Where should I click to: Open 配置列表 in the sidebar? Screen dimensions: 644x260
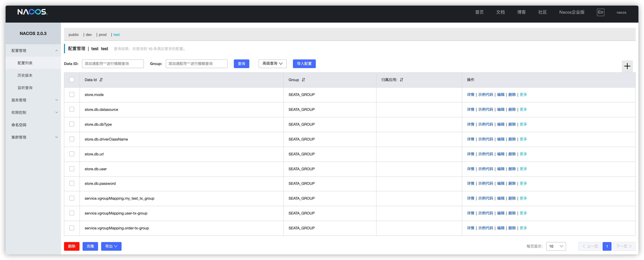(x=33, y=63)
